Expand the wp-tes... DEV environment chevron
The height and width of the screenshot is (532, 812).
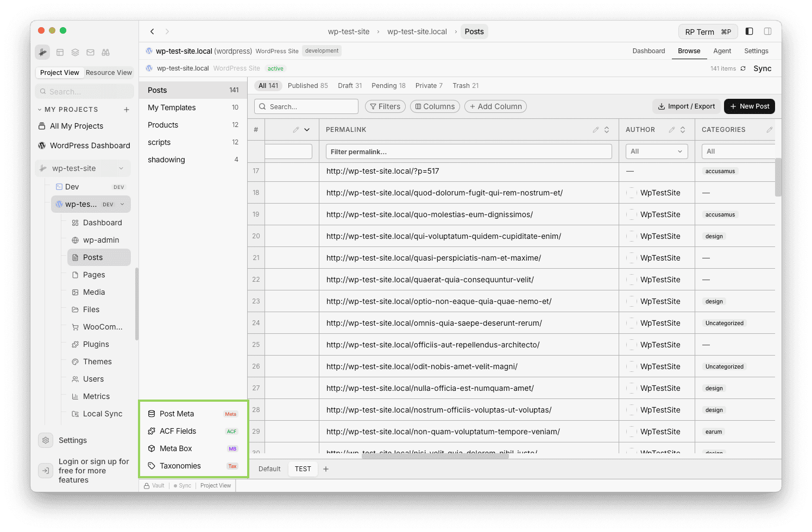pos(122,204)
